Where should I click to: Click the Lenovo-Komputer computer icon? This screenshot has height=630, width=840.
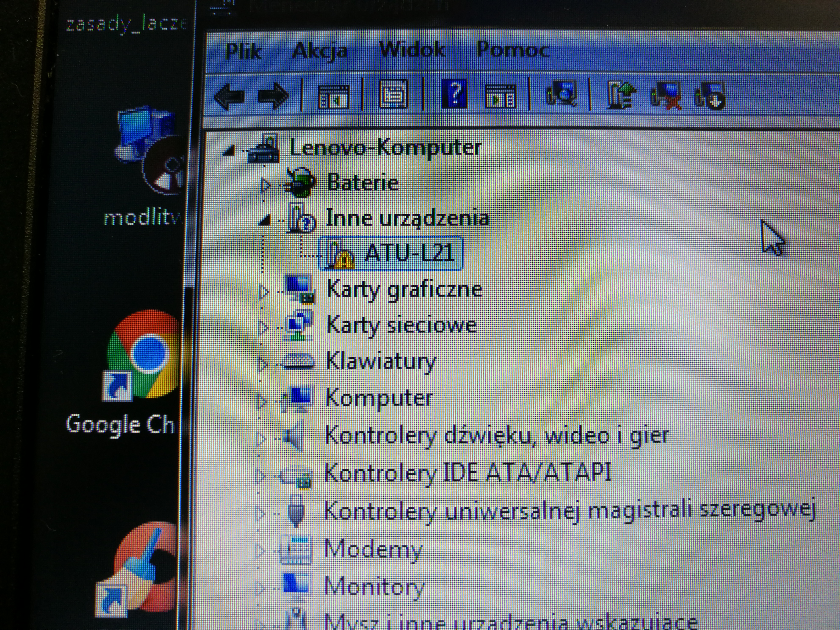(x=263, y=149)
